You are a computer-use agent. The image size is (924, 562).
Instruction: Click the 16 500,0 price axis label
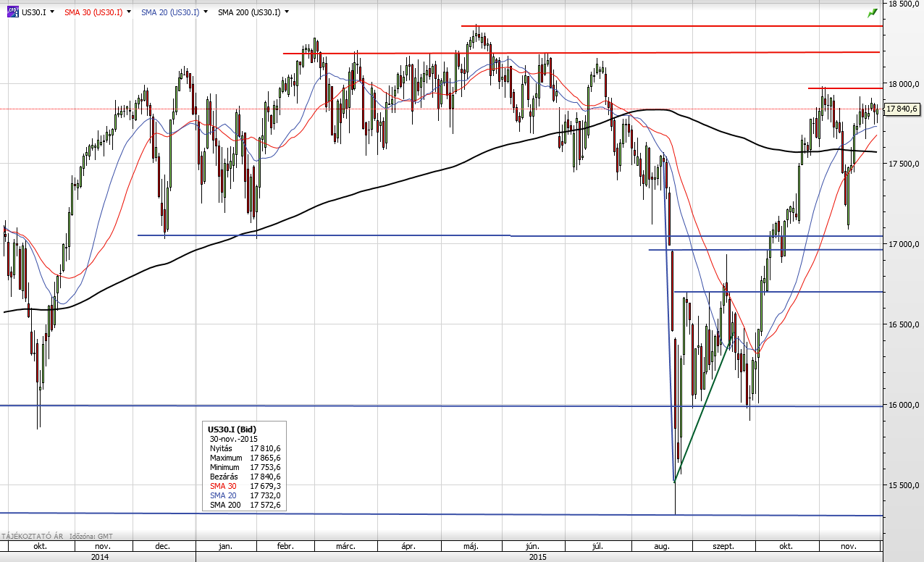904,324
